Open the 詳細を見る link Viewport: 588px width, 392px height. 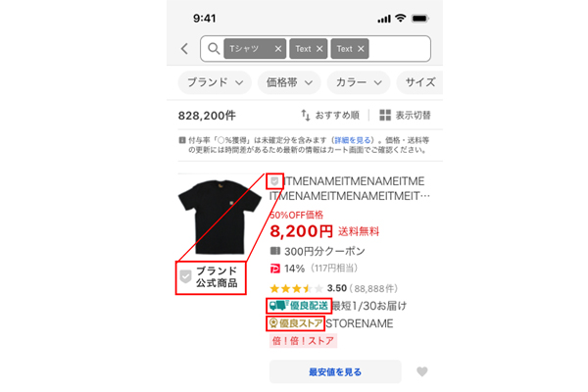pos(353,140)
